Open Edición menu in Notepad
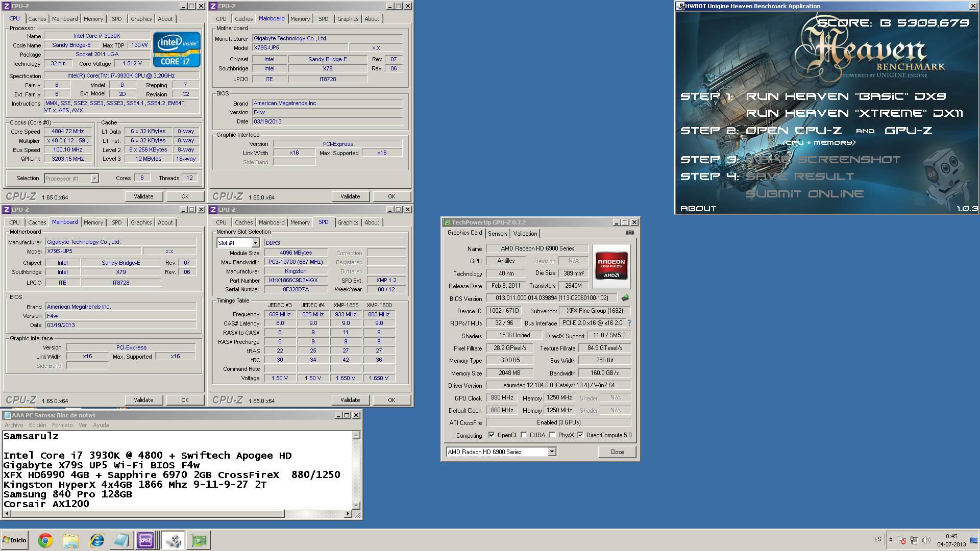Screen dimensions: 980x551 [37, 425]
